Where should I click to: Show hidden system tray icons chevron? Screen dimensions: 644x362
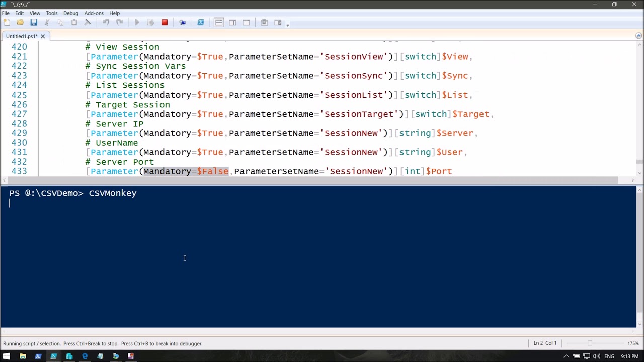point(566,356)
